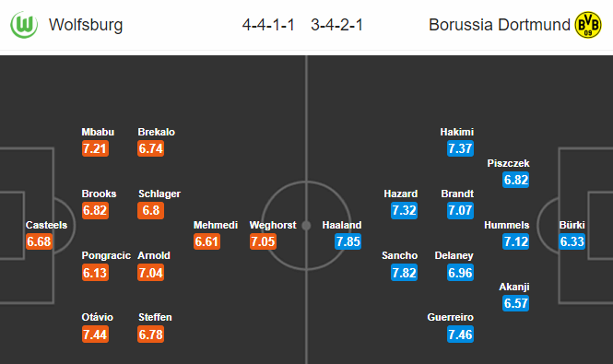The height and width of the screenshot is (364, 613).
Task: Select Mehmedi's 6.61 rating badge
Action: coord(206,241)
